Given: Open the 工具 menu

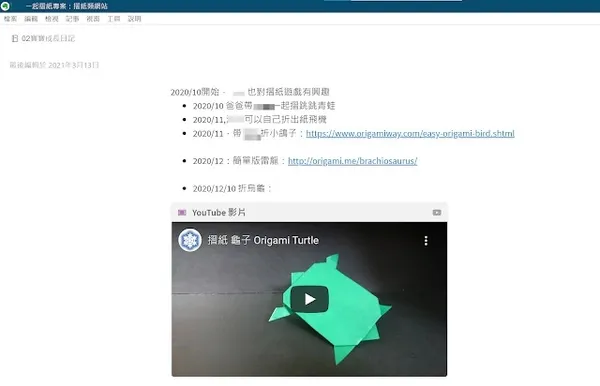Looking at the screenshot, I should 114,19.
